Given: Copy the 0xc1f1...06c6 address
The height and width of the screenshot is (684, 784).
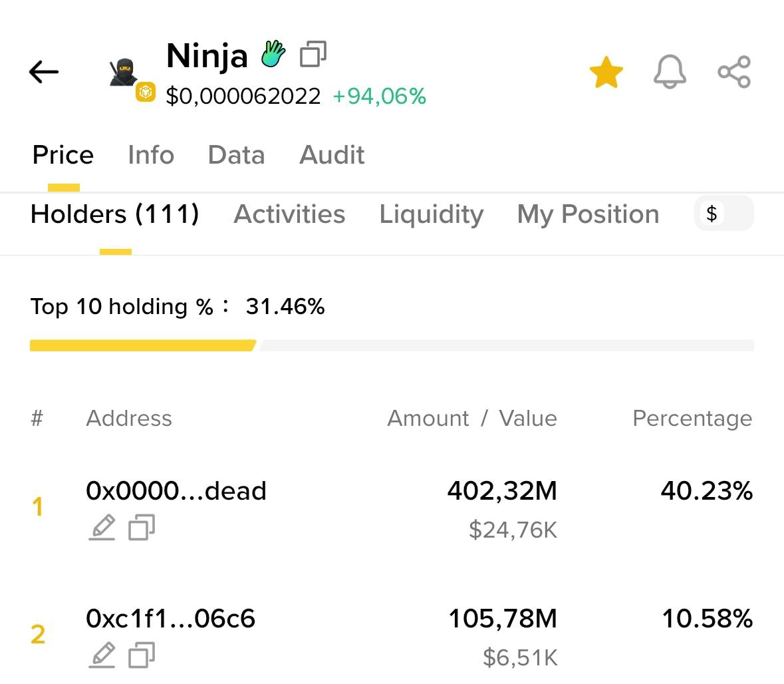Looking at the screenshot, I should (142, 655).
